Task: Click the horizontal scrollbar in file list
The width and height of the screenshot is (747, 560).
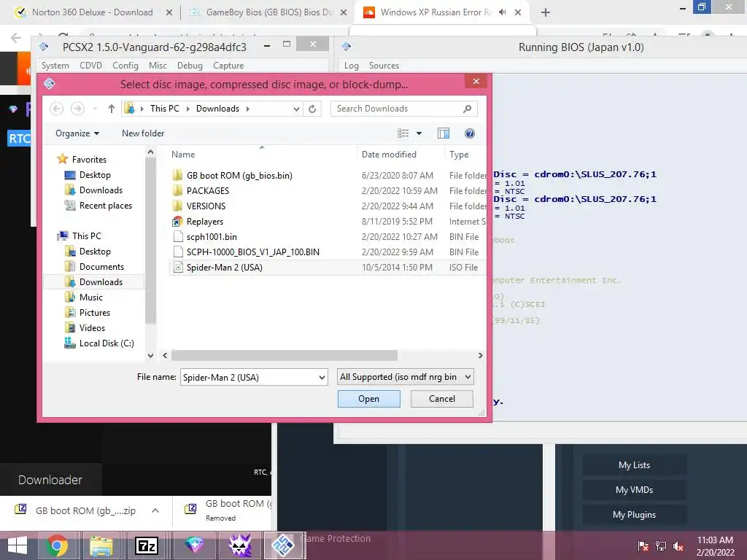Action: click(x=284, y=355)
